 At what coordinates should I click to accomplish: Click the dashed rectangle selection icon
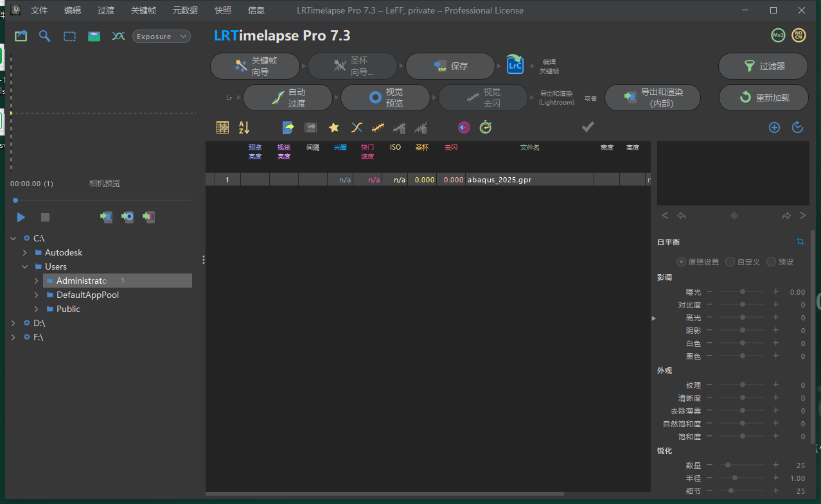69,37
